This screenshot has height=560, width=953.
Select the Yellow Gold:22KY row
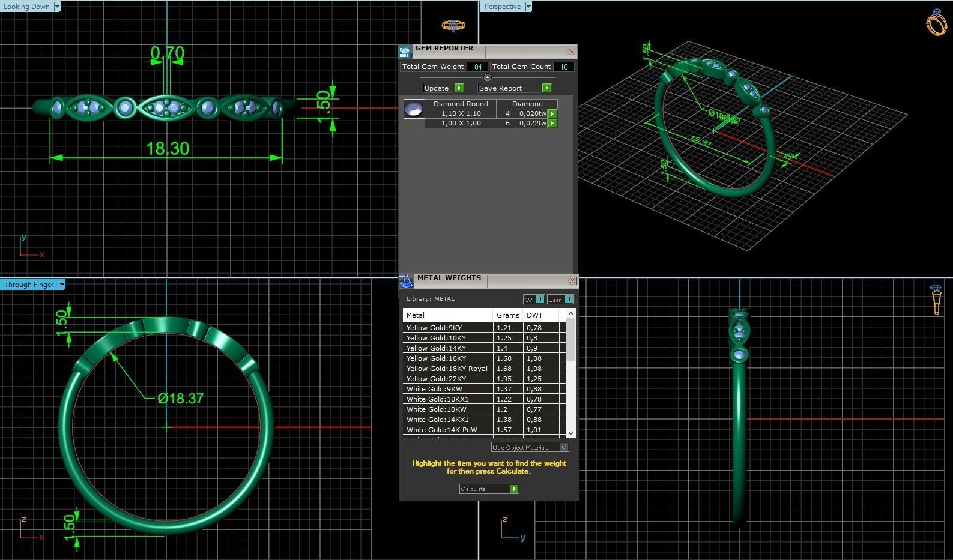point(484,379)
